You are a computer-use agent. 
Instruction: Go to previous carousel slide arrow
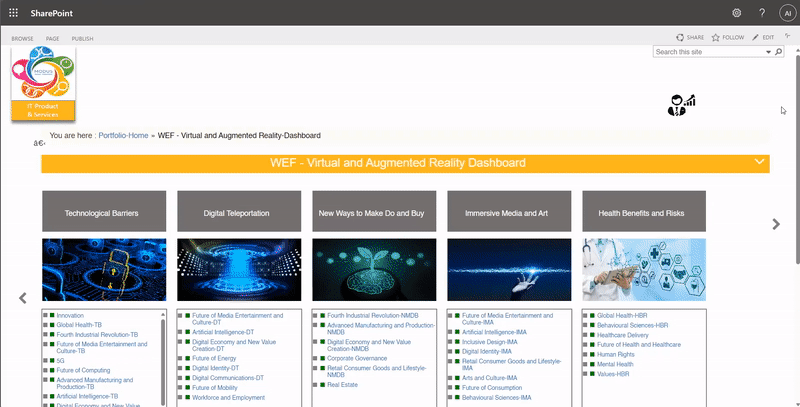(22, 298)
